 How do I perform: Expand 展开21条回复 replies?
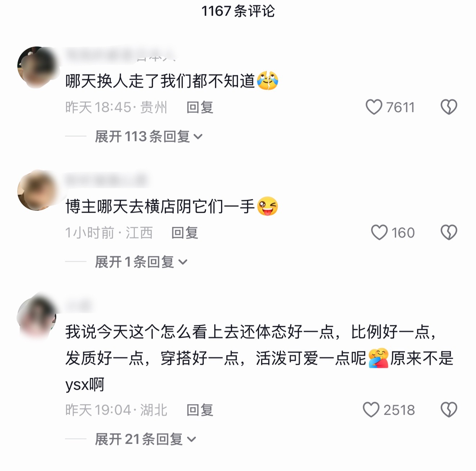point(145,439)
